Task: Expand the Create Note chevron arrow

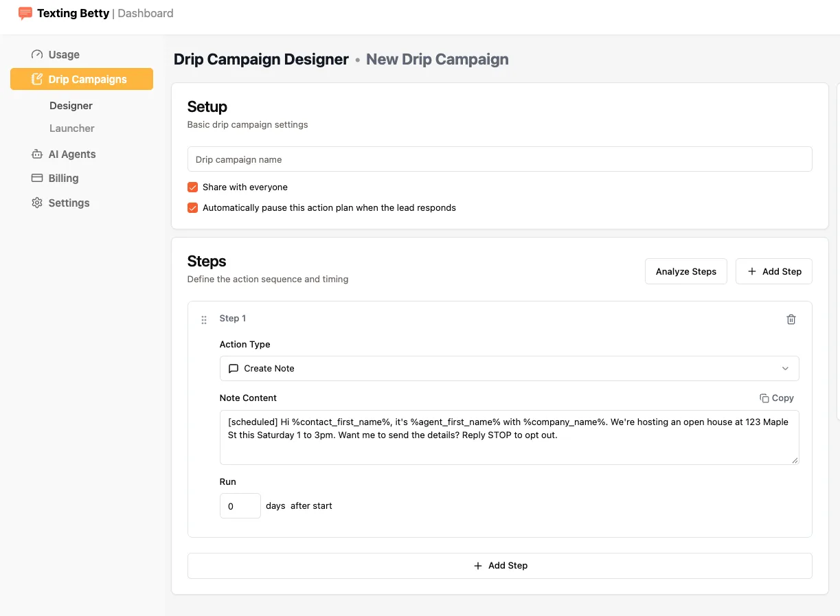Action: coord(785,369)
